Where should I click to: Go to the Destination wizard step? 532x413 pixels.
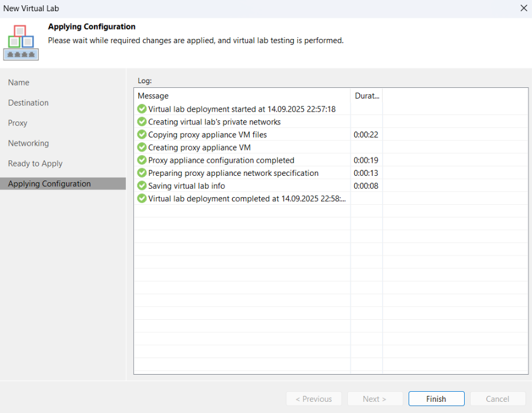pyautogui.click(x=28, y=103)
